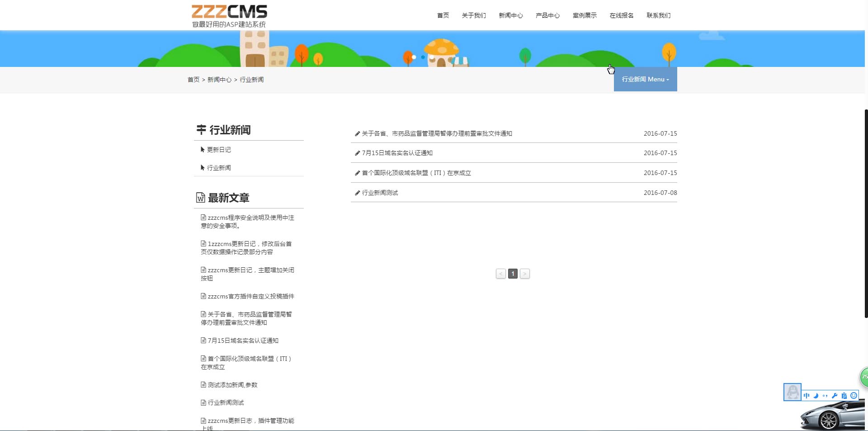
Task: Click doc icon beside zzzcms程序安全说明 article
Action: click(203, 218)
